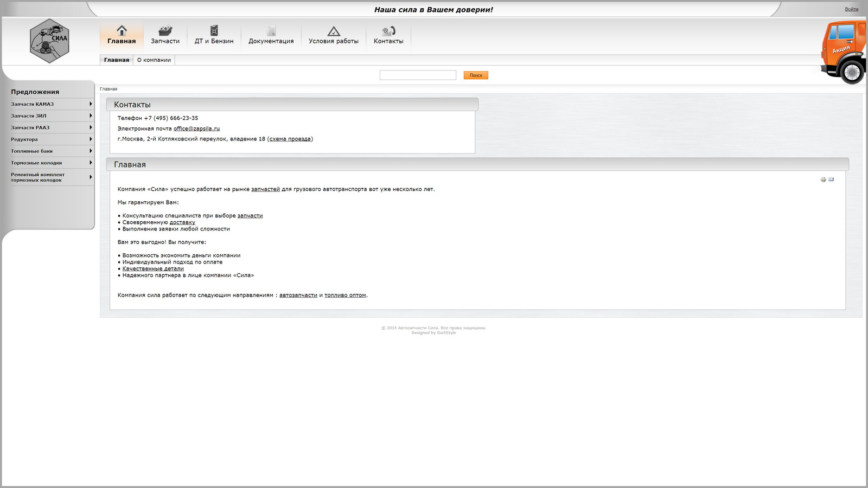The width and height of the screenshot is (868, 488).
Task: Open the схема проезда link
Action: click(290, 139)
